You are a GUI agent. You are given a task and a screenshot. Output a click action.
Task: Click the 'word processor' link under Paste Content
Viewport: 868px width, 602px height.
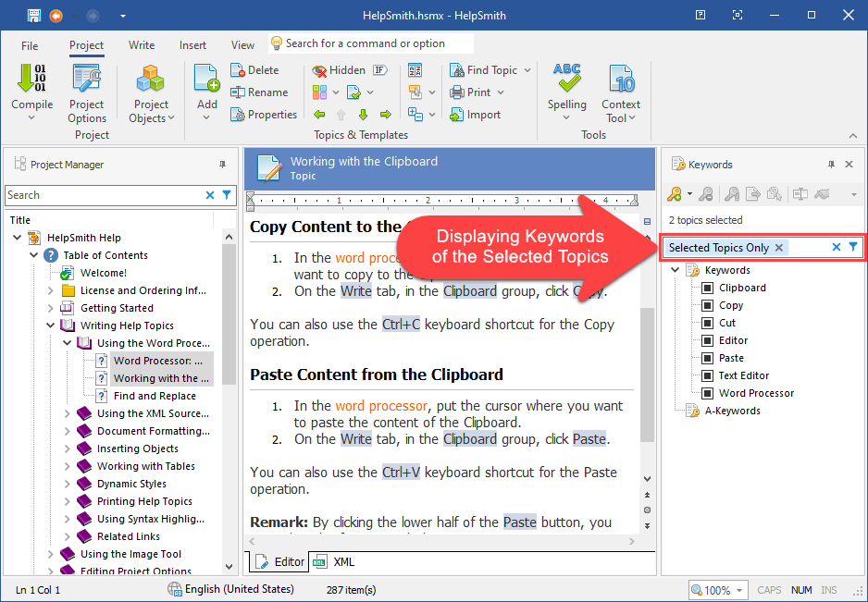coord(381,406)
